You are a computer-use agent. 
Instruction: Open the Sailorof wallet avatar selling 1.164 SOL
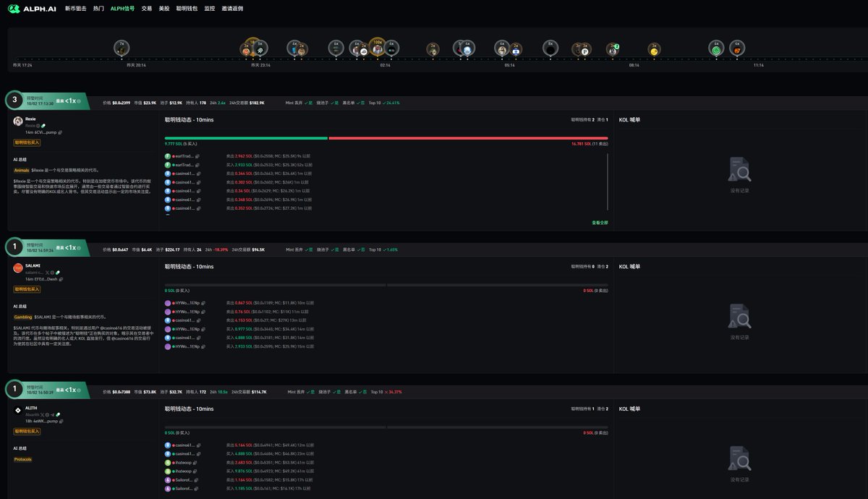tap(167, 479)
